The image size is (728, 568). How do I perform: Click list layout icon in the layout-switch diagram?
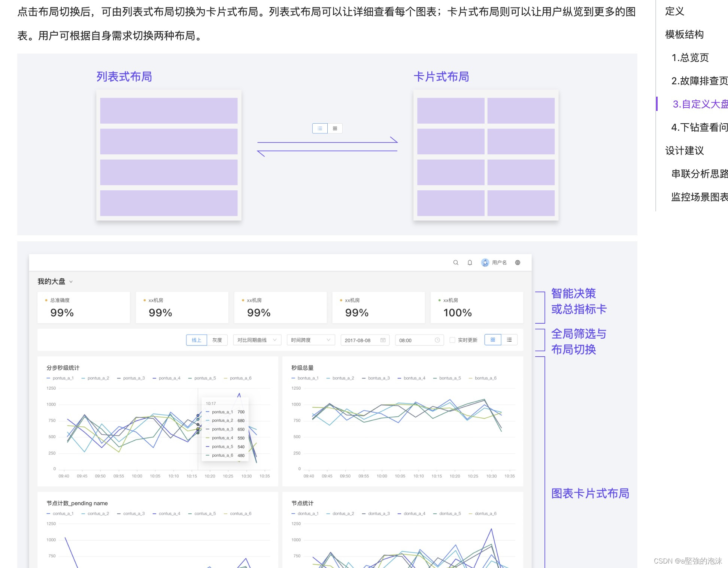coord(320,129)
